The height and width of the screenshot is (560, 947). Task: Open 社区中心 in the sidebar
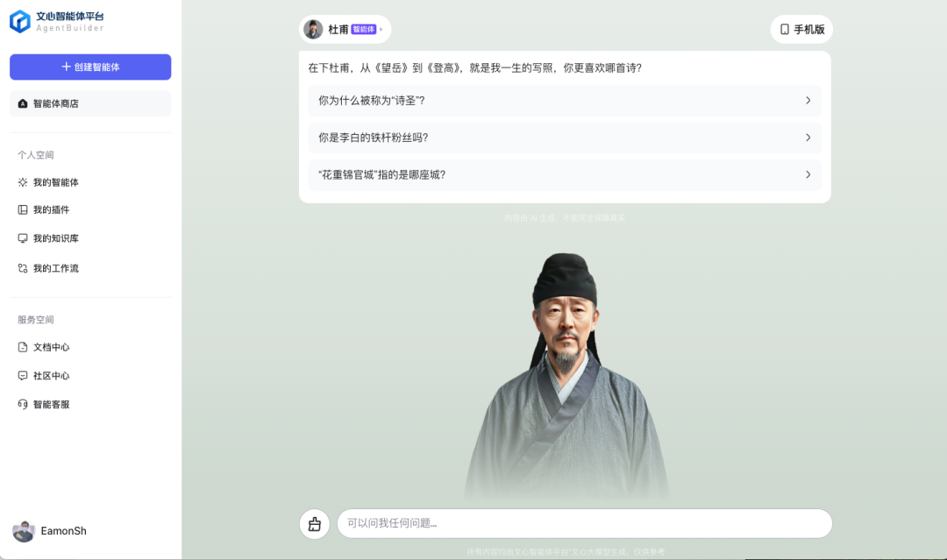[52, 375]
